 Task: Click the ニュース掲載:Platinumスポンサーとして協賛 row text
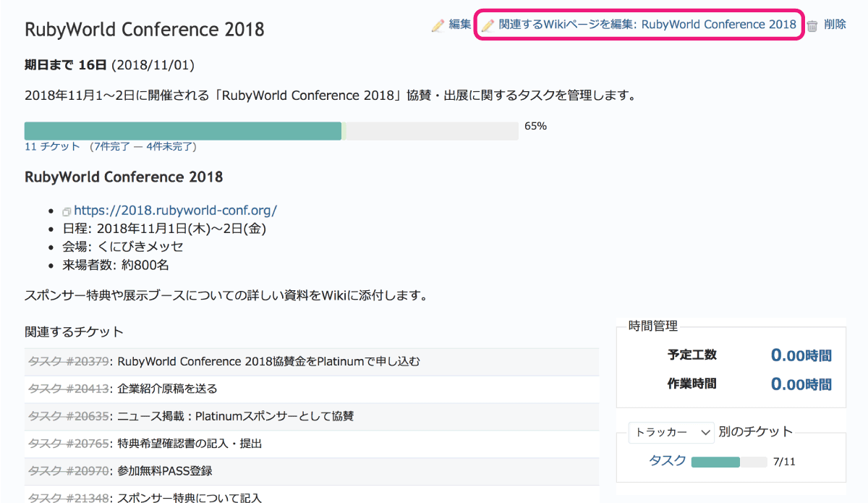(x=236, y=416)
